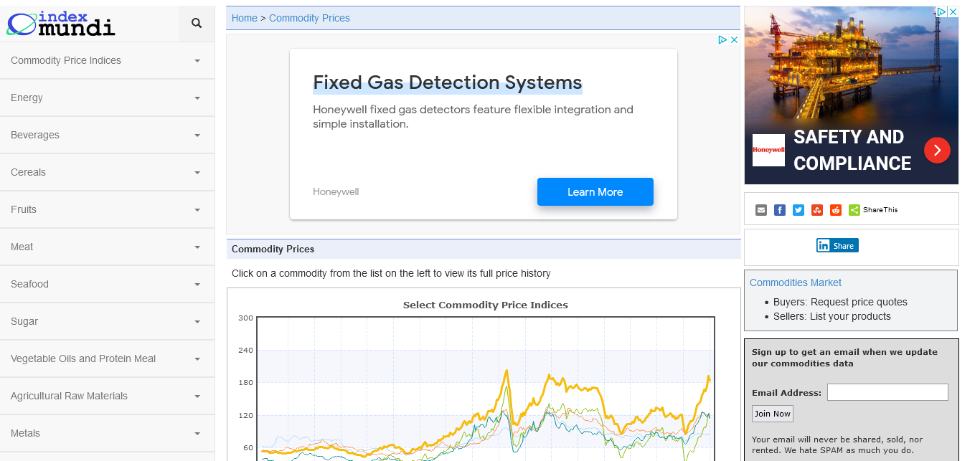Click the search magnifier icon

[x=197, y=24]
